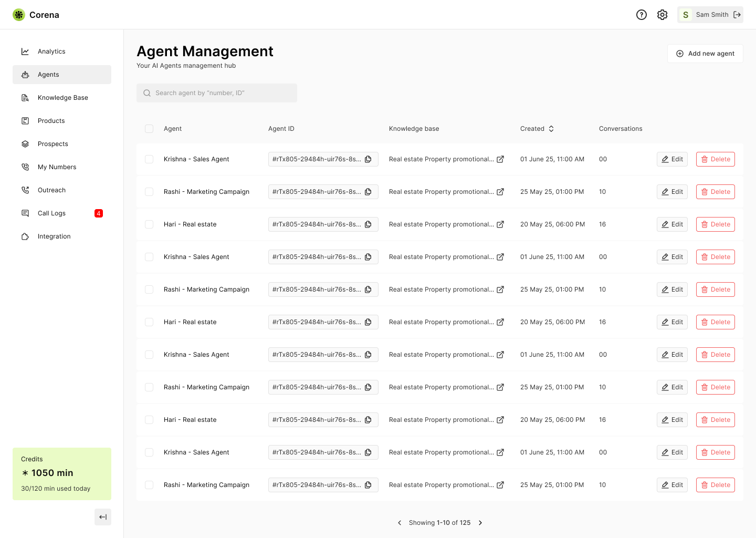Open settings via the gear icon
This screenshot has width=756, height=538.
point(662,15)
